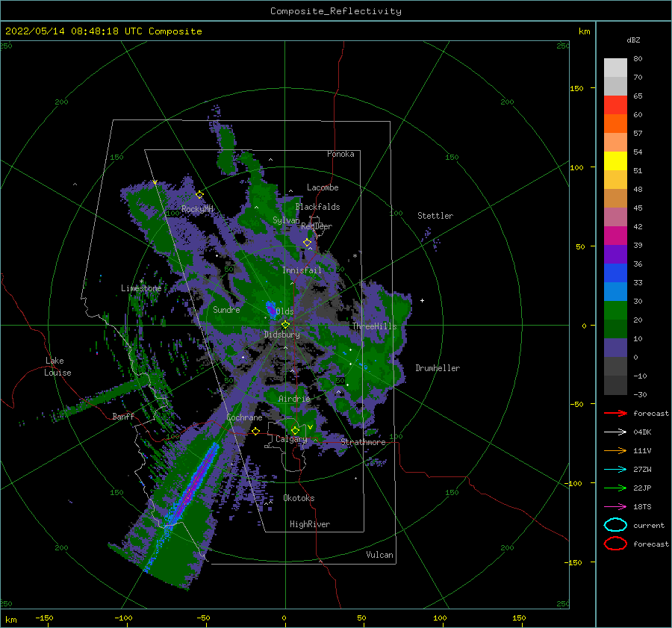This screenshot has width=672, height=628.
Task: Click the -30 dBZ legend value
Action: [x=640, y=394]
